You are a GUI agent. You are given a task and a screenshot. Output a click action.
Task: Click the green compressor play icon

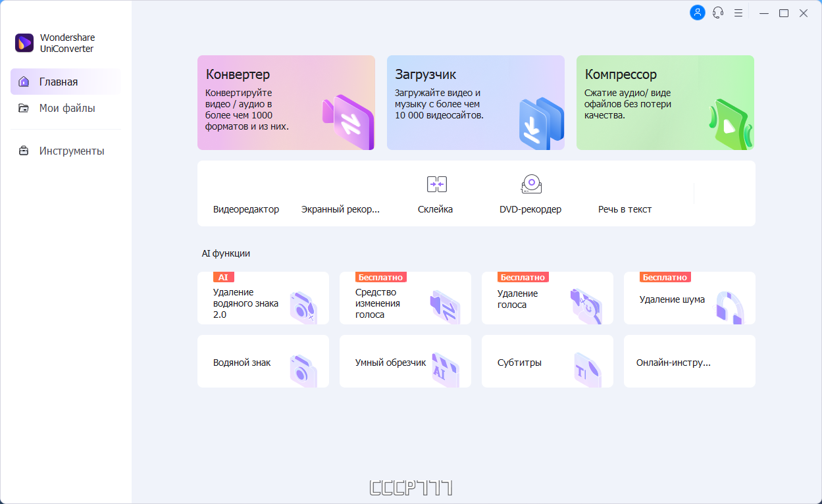pyautogui.click(x=731, y=124)
